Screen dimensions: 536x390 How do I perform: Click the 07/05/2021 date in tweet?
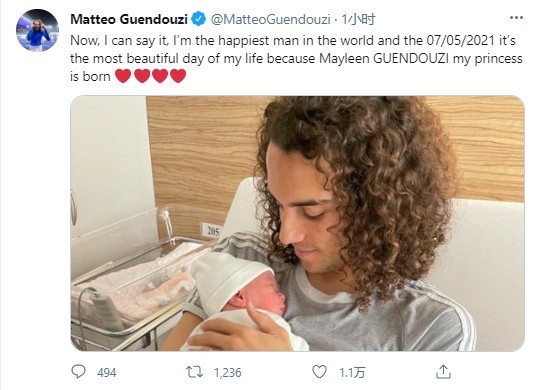click(x=460, y=41)
